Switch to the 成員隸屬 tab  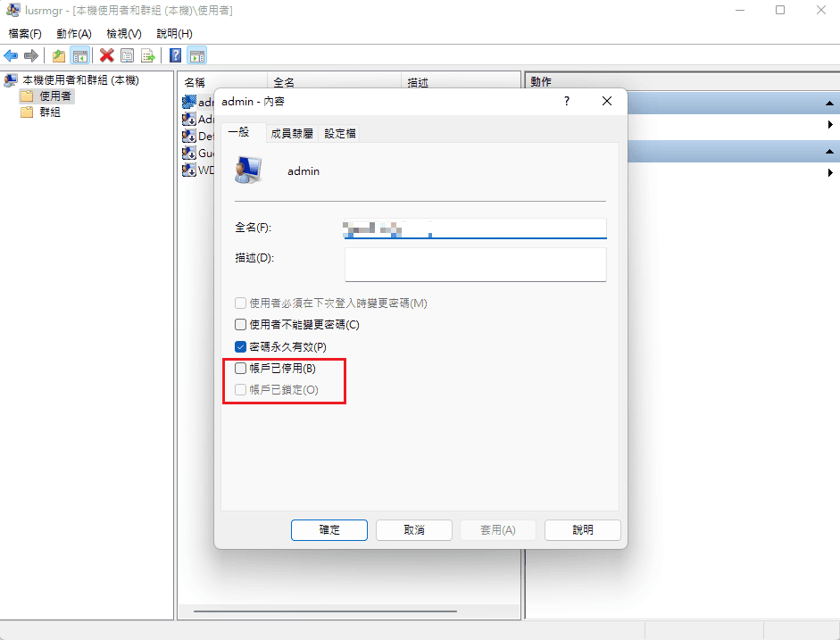click(x=292, y=133)
